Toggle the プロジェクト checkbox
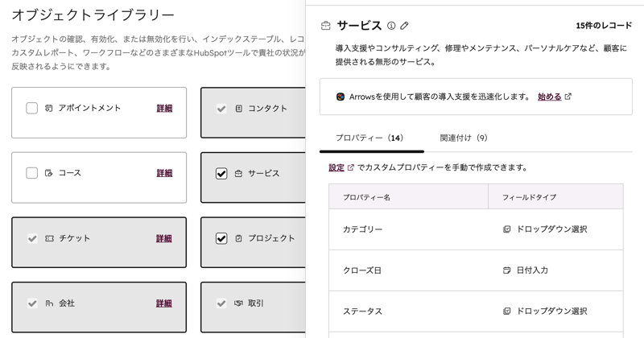644x338 pixels. (x=221, y=238)
